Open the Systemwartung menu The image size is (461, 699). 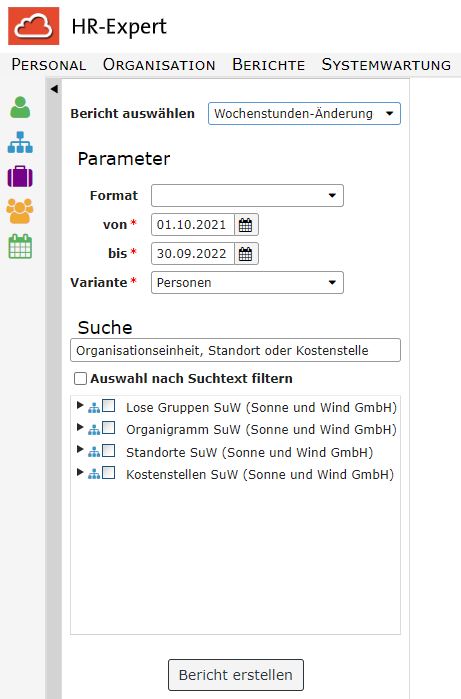tap(386, 65)
